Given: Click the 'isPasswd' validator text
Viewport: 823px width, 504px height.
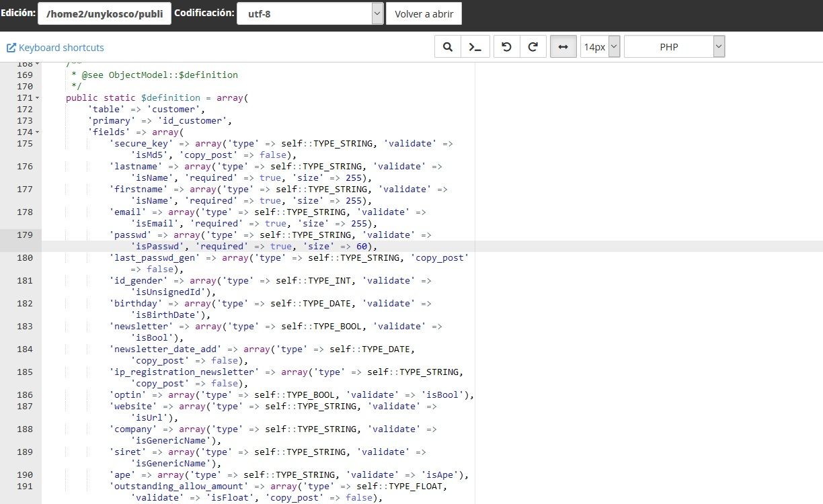Looking at the screenshot, I should tap(157, 247).
